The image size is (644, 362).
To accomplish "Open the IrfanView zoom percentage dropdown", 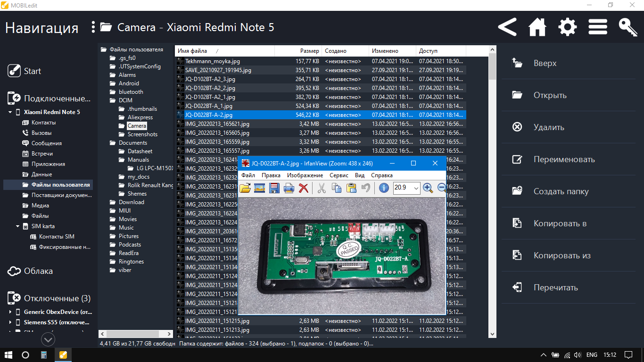I will click(x=416, y=188).
